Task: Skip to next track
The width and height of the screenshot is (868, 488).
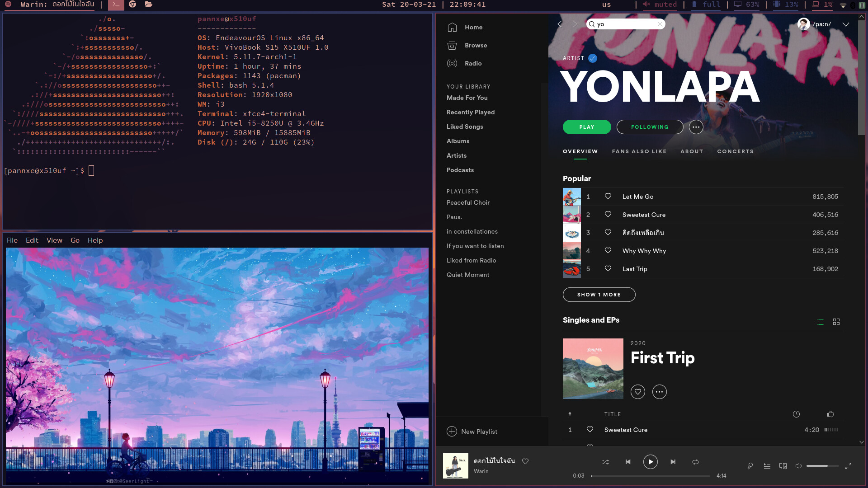Action: tap(673, 462)
